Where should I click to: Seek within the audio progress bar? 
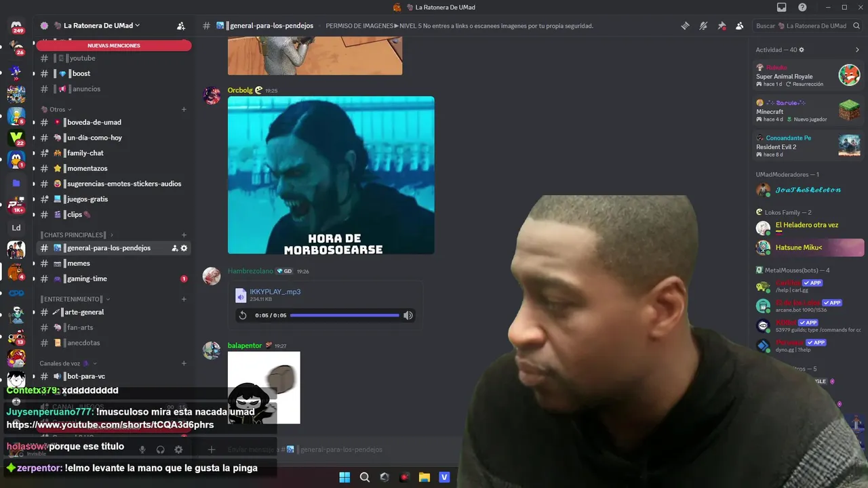point(344,315)
